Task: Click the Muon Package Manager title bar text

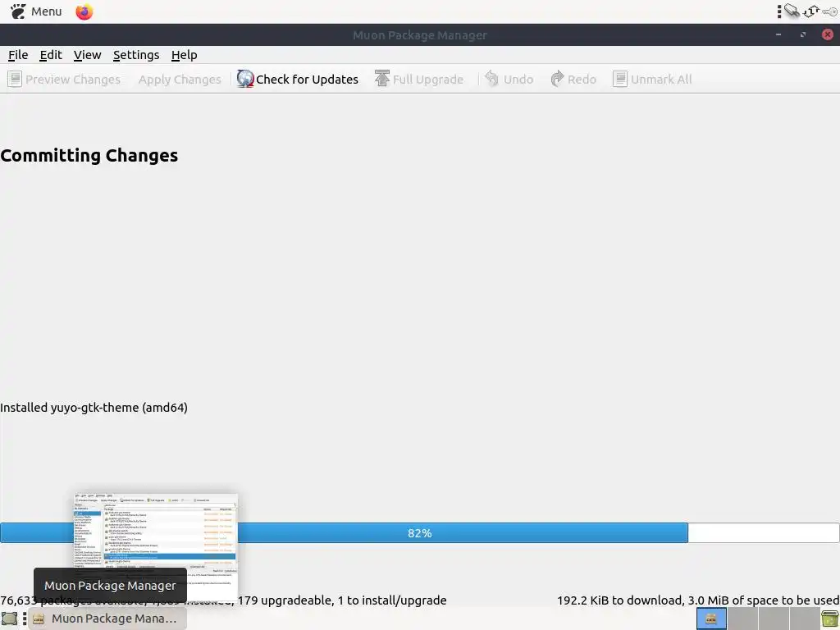Action: (x=419, y=35)
